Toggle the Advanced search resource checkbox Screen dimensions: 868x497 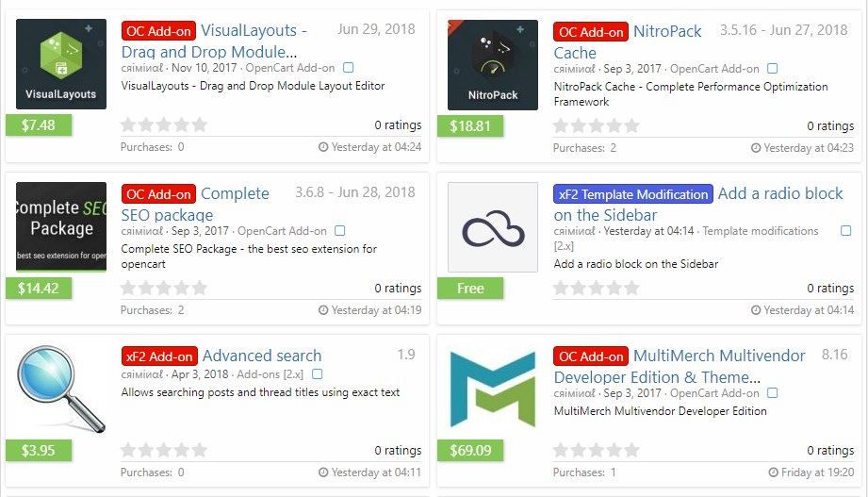coord(318,374)
